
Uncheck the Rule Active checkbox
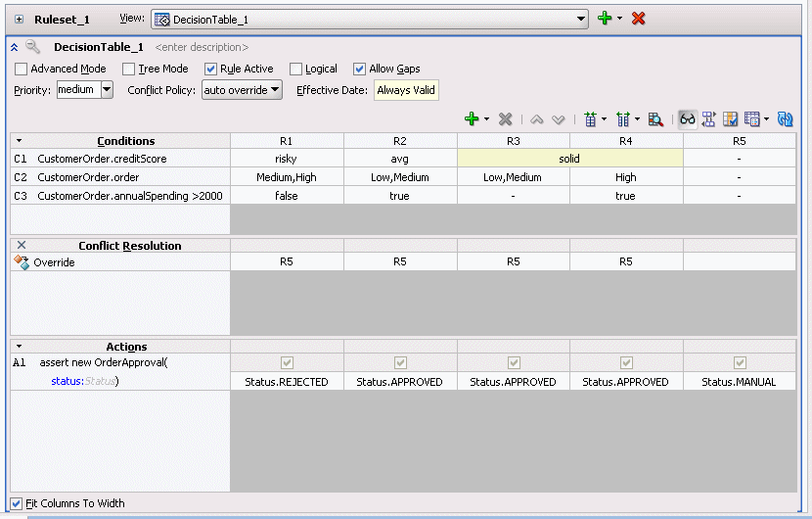click(211, 70)
